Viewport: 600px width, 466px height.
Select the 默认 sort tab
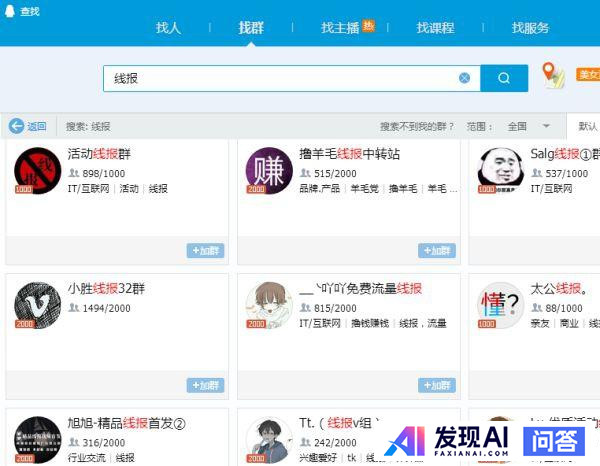[588, 126]
